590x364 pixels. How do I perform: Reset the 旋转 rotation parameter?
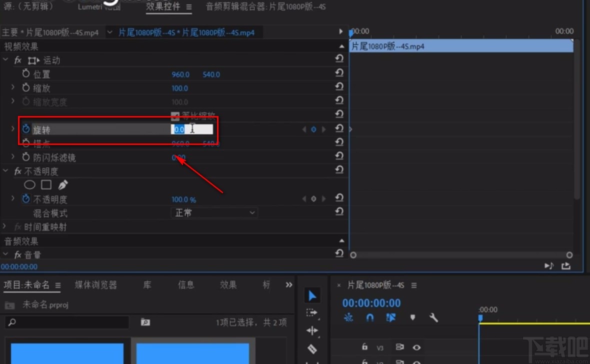(x=339, y=128)
